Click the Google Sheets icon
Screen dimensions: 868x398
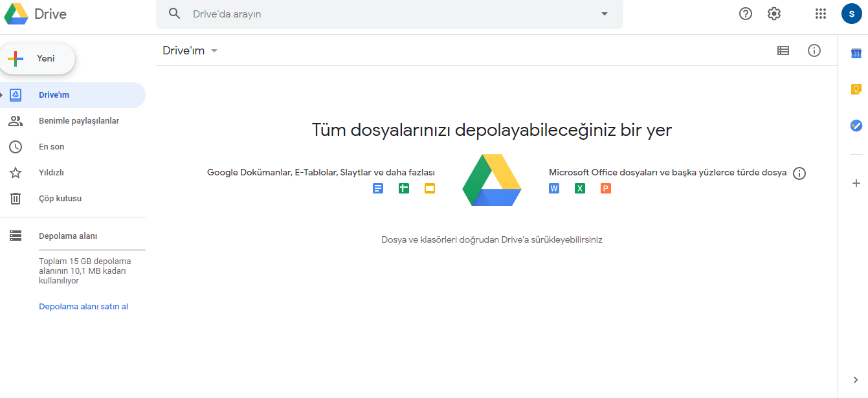tap(403, 188)
